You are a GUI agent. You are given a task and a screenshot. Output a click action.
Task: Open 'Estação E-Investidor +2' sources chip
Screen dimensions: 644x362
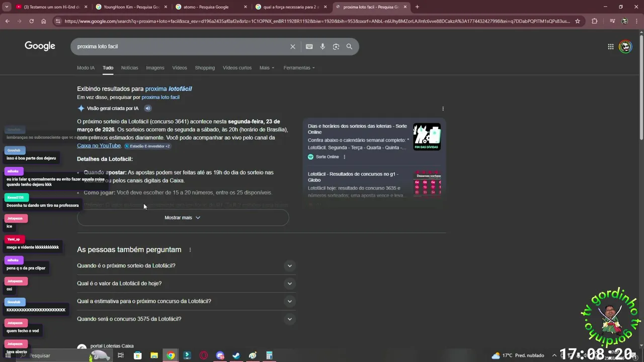pyautogui.click(x=148, y=146)
